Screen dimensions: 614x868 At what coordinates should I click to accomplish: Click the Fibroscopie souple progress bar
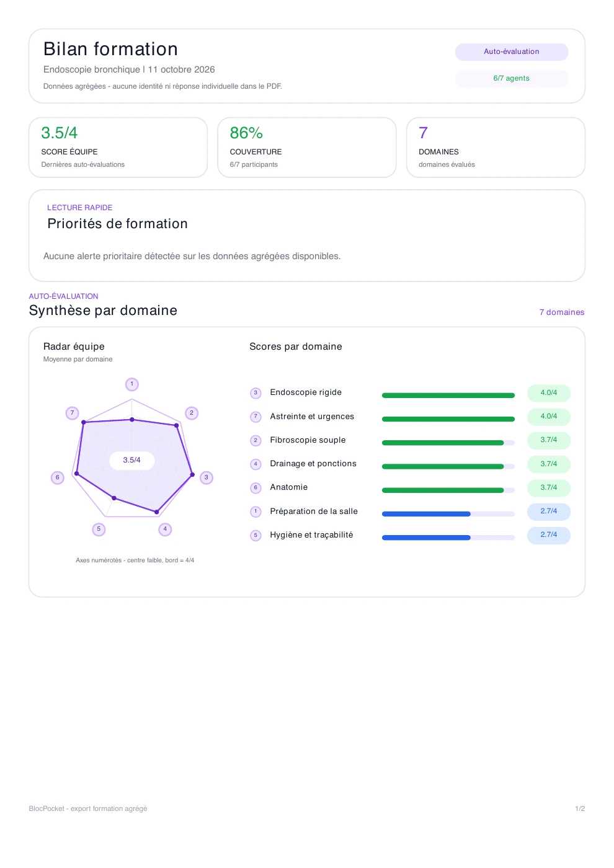(448, 443)
